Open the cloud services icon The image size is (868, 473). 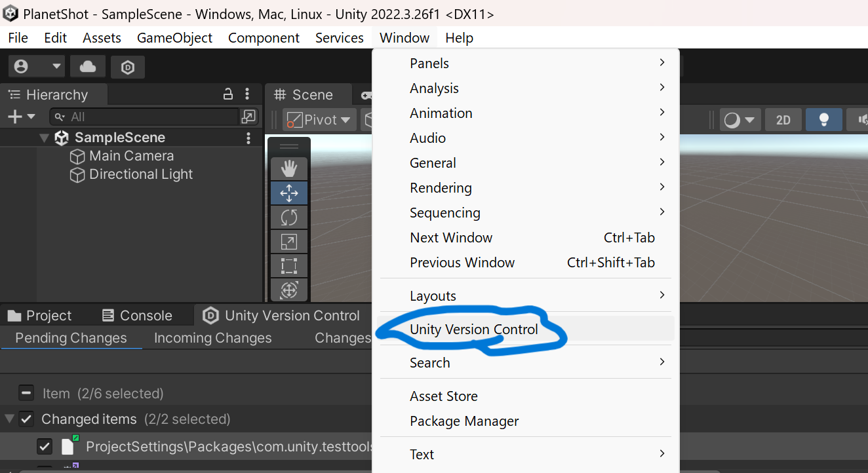click(x=88, y=66)
